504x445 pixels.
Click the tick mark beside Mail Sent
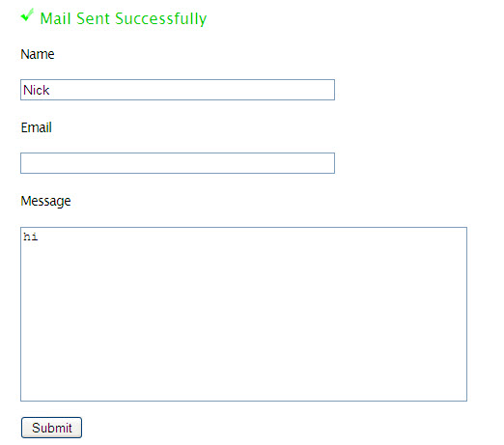tap(27, 15)
